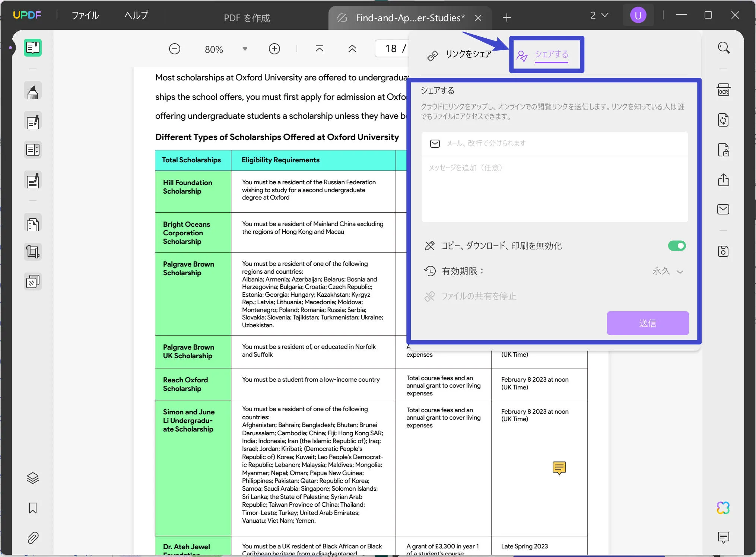Click ファイルの共有を停止 stop sharing

(x=470, y=296)
